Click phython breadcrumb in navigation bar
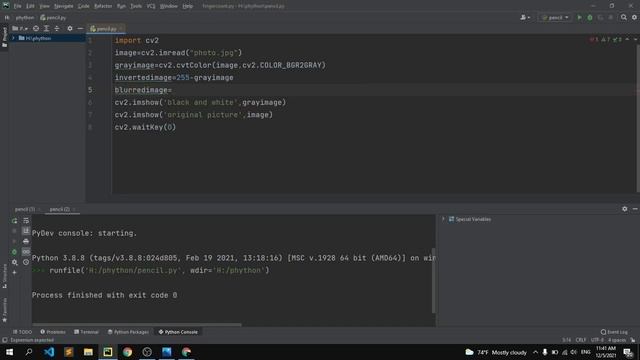 tap(25, 18)
